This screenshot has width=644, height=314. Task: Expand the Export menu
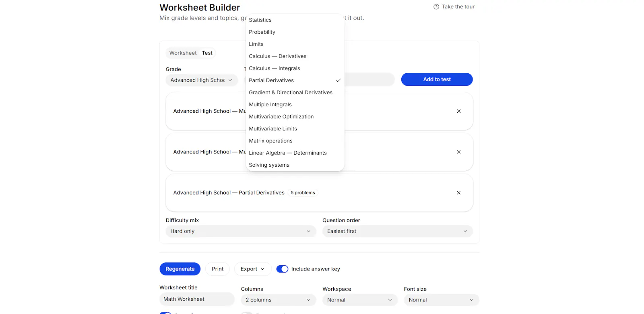coord(253,269)
